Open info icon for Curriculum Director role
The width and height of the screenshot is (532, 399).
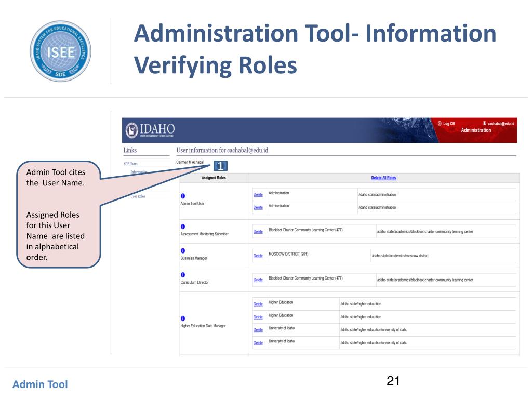[183, 275]
